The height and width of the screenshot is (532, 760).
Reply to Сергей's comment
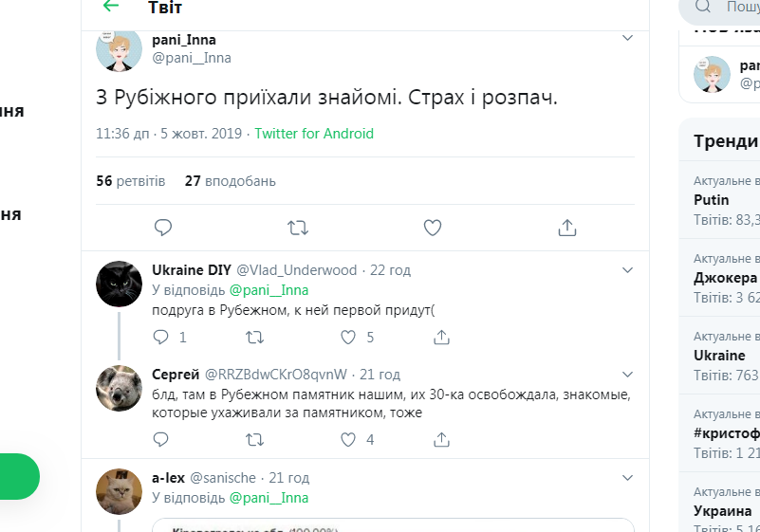click(x=161, y=439)
